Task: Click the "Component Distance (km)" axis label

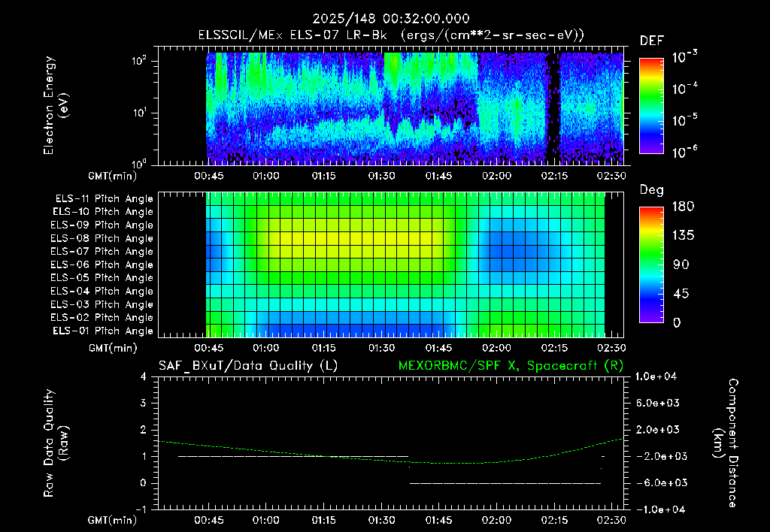Action: 726,443
